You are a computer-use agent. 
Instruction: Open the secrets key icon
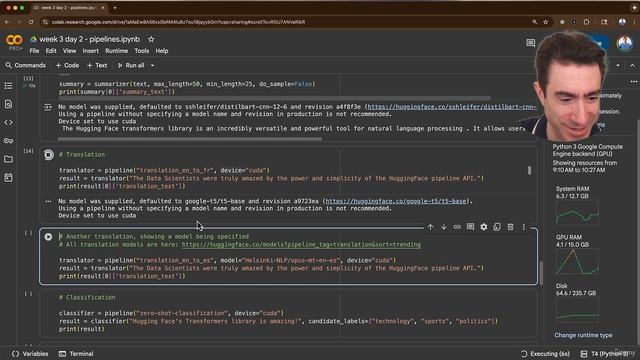click(8, 141)
